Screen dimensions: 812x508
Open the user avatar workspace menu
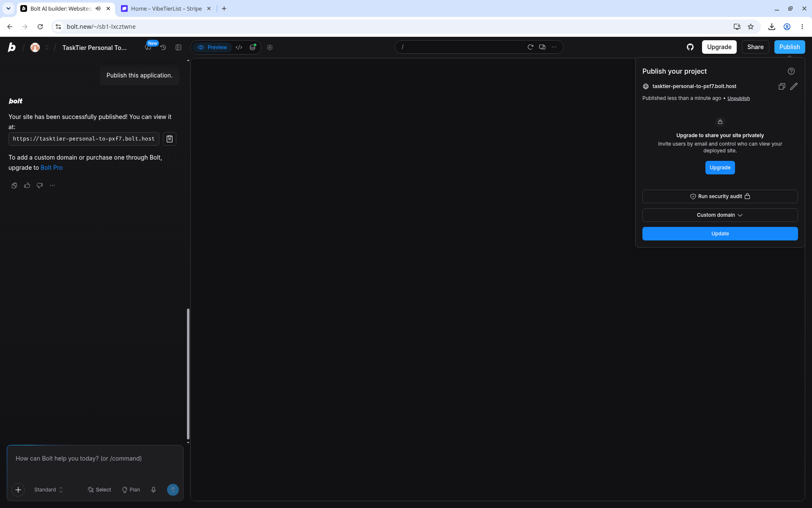[x=35, y=47]
